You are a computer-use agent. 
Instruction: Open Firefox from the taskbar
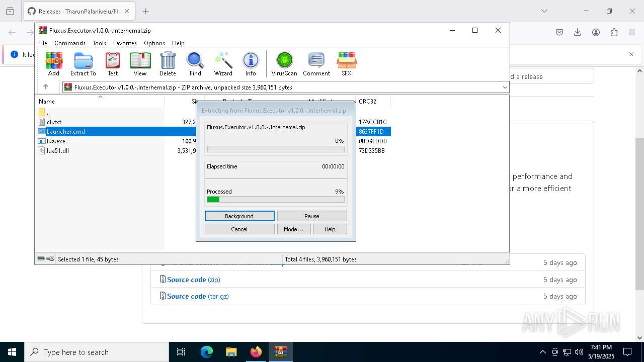tap(256, 352)
